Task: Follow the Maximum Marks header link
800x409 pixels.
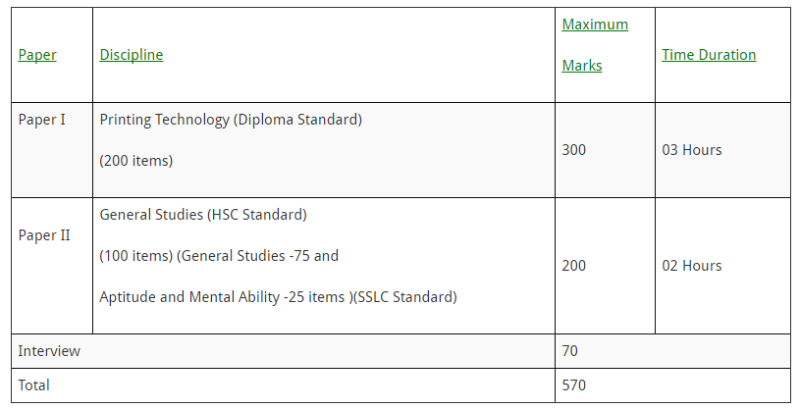Action: pos(595,45)
